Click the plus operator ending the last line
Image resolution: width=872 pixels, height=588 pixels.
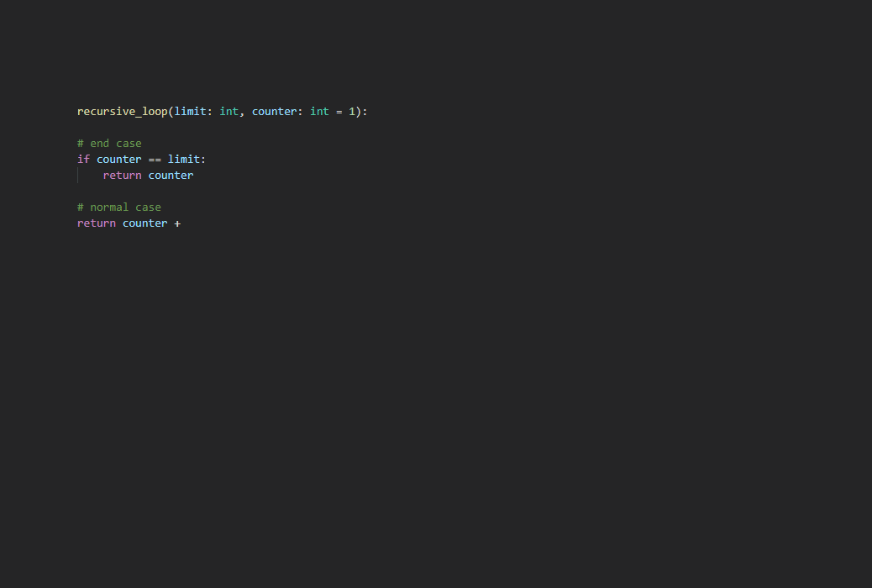(x=177, y=223)
